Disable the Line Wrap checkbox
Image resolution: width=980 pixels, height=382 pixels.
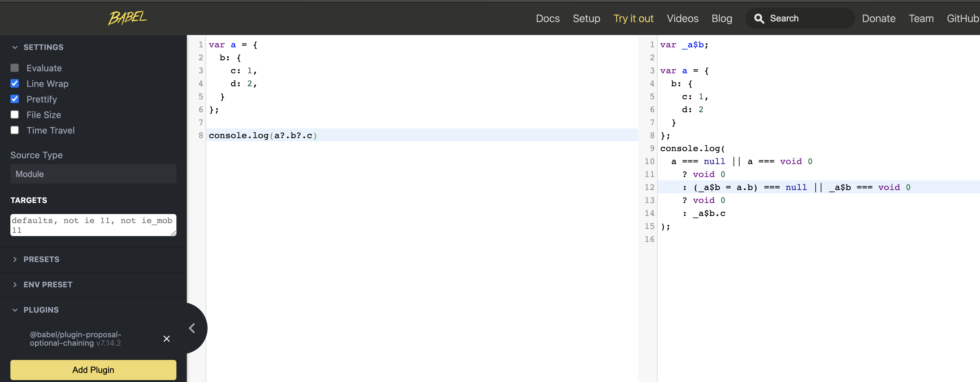[x=15, y=83]
